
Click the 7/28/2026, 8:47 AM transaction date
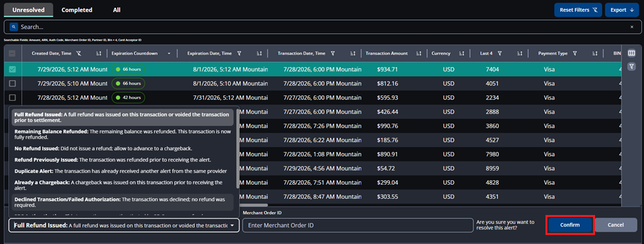[323, 197]
